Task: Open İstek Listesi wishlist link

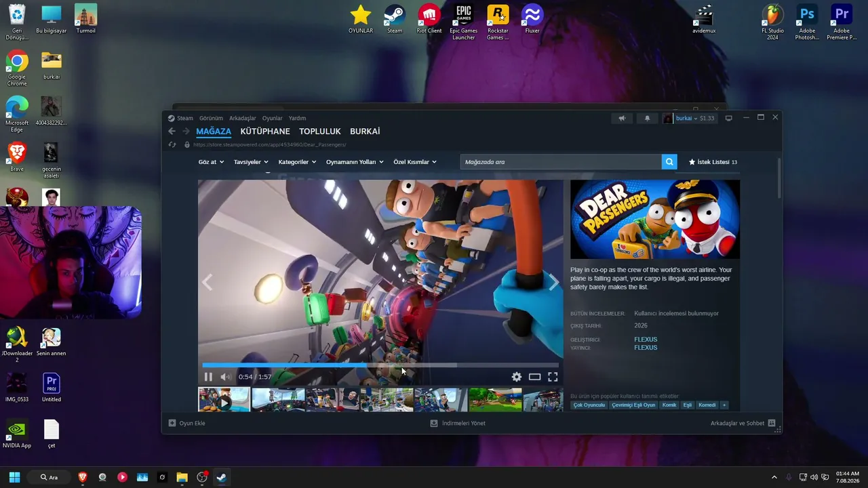Action: pos(713,162)
